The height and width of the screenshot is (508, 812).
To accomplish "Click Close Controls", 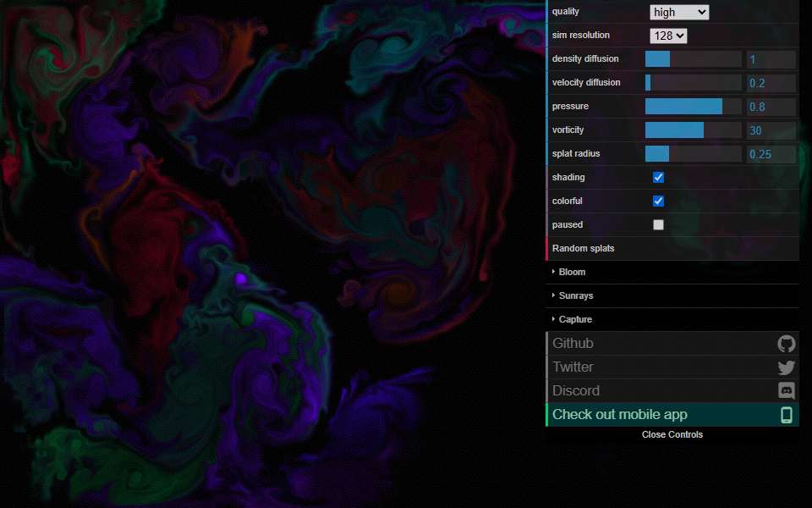I will pos(672,434).
